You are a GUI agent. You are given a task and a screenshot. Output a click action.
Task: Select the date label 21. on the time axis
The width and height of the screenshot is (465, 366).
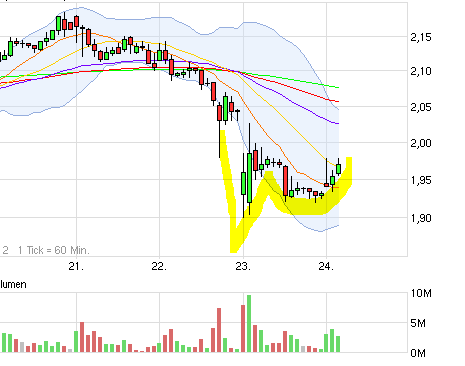[x=76, y=266]
